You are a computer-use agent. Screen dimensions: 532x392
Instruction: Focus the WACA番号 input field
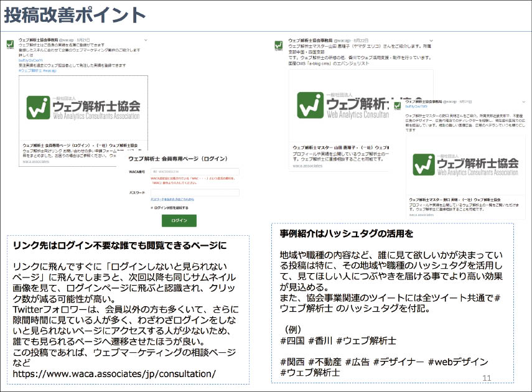(x=195, y=172)
